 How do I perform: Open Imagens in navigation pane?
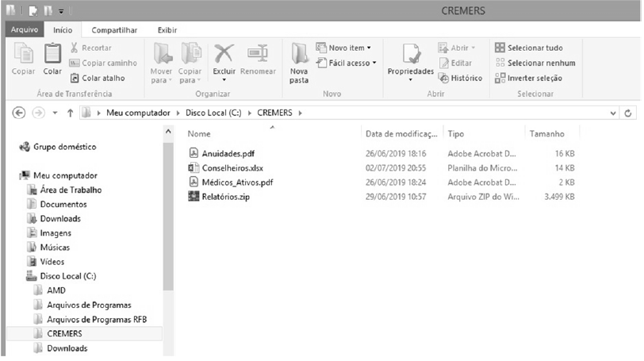(49, 232)
